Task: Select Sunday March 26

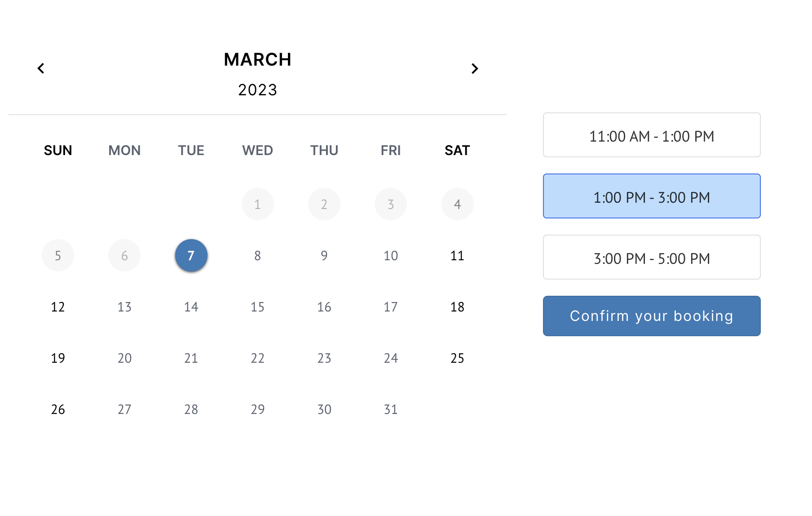Action: [58, 409]
